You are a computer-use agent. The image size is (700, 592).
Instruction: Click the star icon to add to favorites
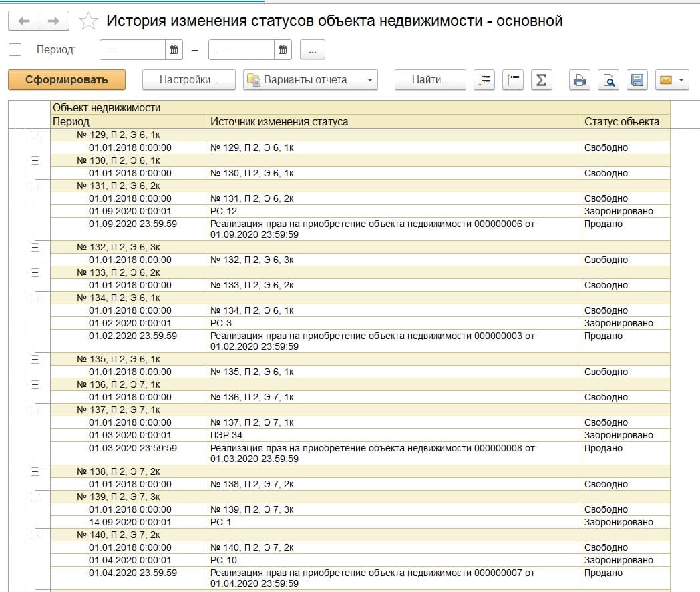click(x=88, y=21)
